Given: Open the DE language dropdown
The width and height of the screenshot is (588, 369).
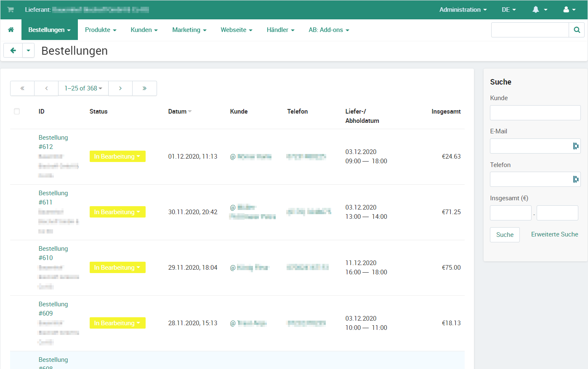Looking at the screenshot, I should [508, 10].
